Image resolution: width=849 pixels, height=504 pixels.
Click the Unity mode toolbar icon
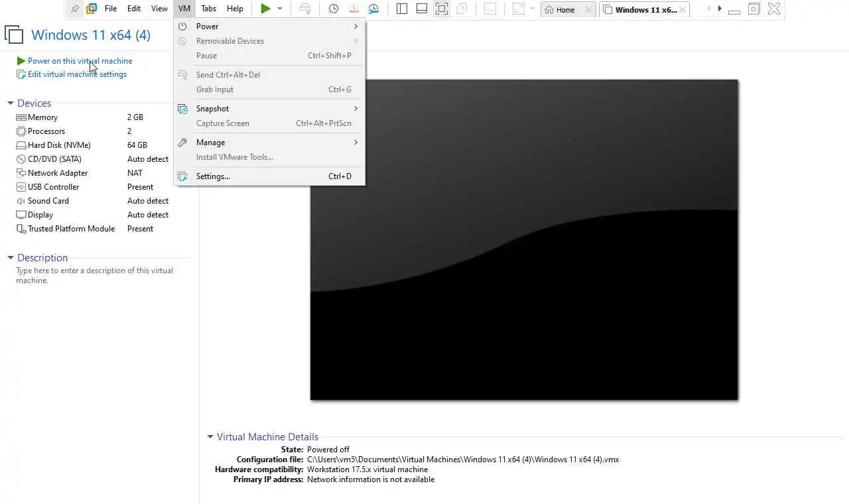(462, 9)
